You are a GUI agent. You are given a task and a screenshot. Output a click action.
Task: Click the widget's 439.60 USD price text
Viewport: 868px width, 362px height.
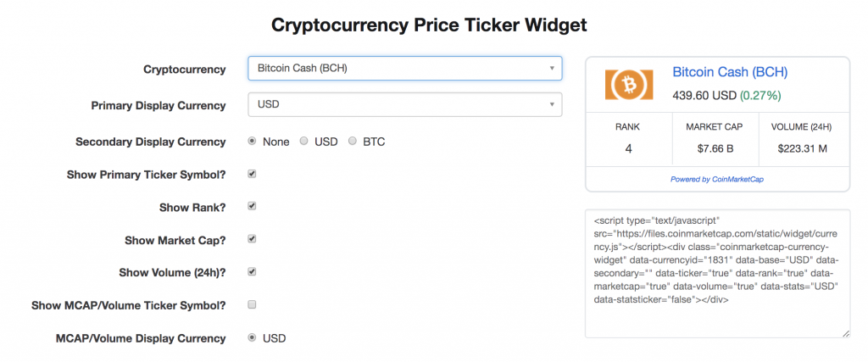coord(704,95)
